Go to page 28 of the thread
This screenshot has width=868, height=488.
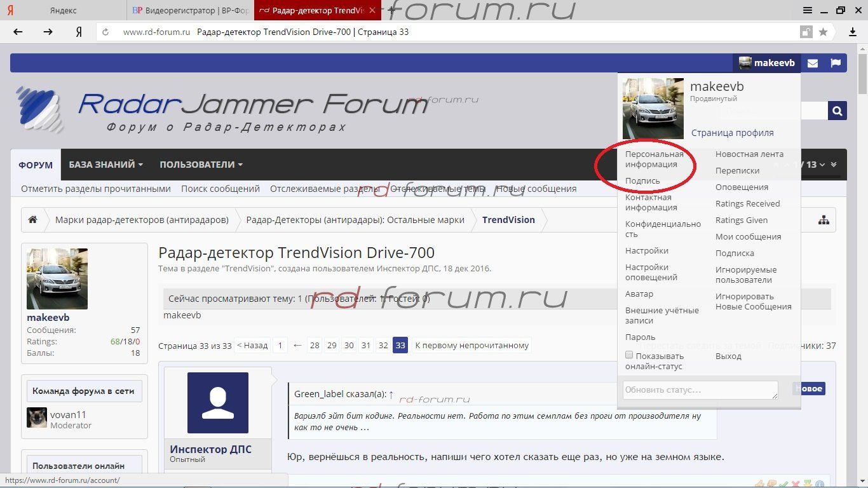(315, 346)
